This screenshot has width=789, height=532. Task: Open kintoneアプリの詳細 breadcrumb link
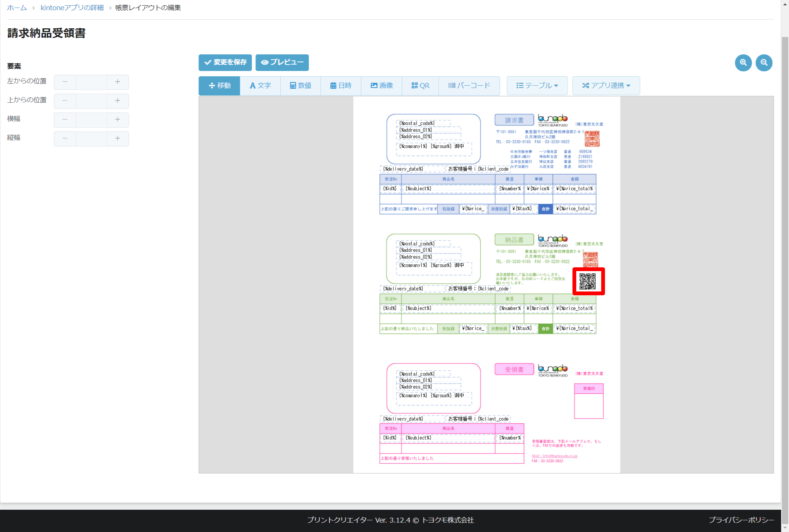[x=72, y=8]
